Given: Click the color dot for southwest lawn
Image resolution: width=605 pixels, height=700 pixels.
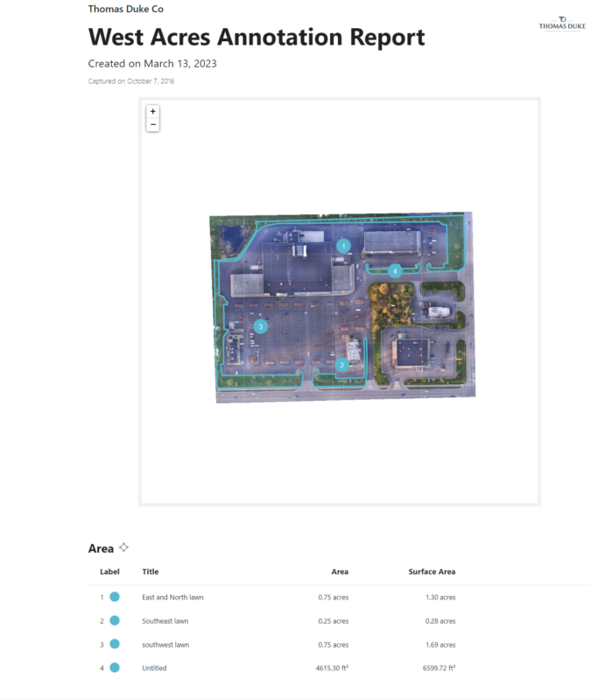Looking at the screenshot, I should 115,644.
